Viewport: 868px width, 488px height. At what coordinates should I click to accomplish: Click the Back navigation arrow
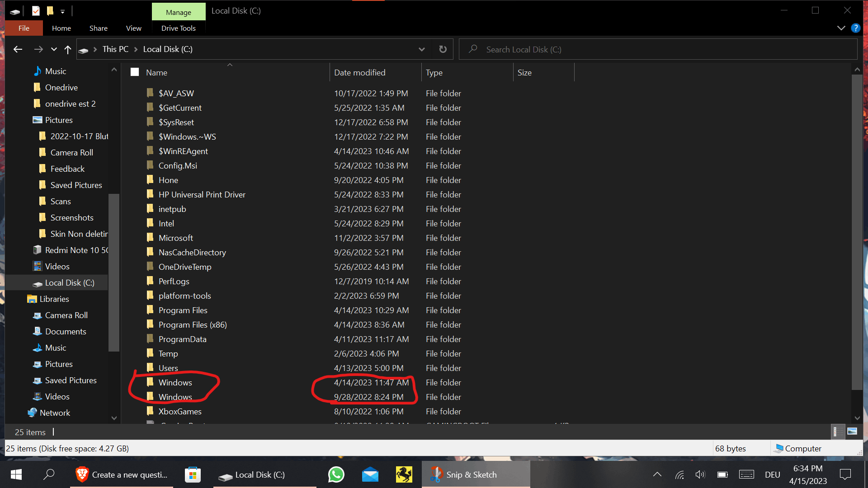tap(18, 49)
